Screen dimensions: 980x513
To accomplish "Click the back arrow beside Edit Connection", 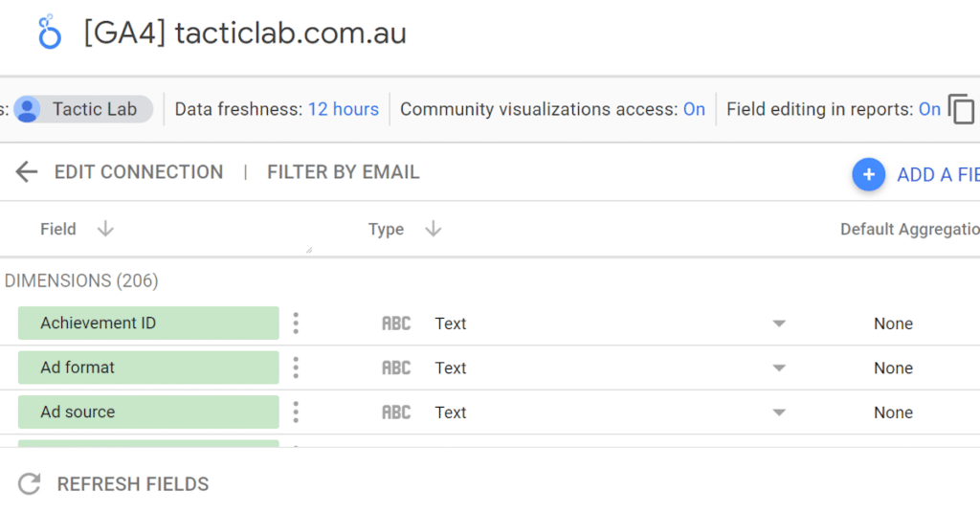I will (27, 172).
